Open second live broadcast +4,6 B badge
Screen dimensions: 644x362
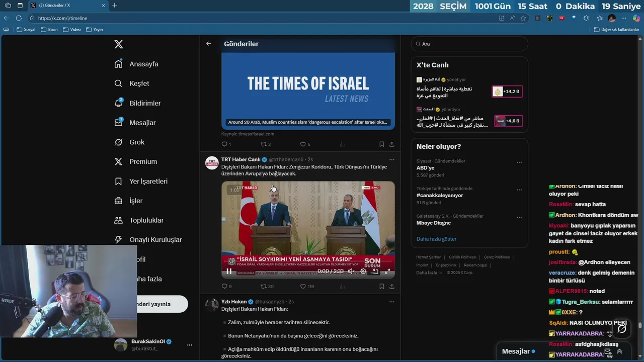coord(507,121)
